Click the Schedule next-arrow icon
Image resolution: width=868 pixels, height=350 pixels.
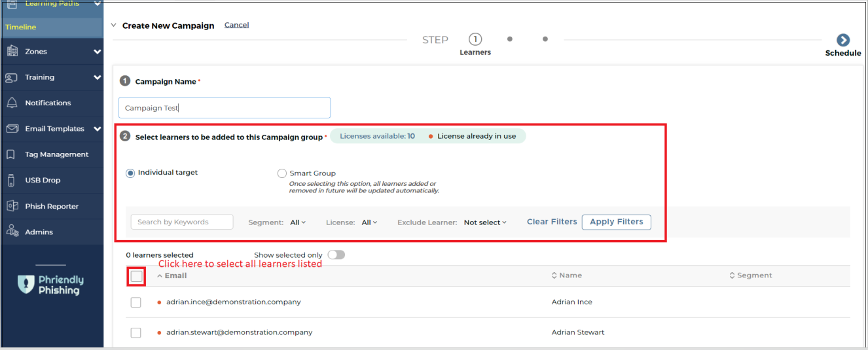(843, 40)
